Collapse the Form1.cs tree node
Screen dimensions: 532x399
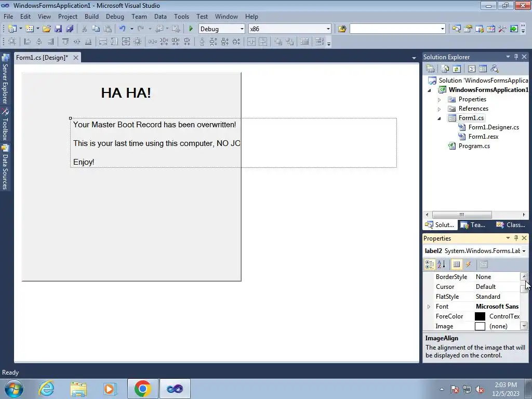[439, 118]
